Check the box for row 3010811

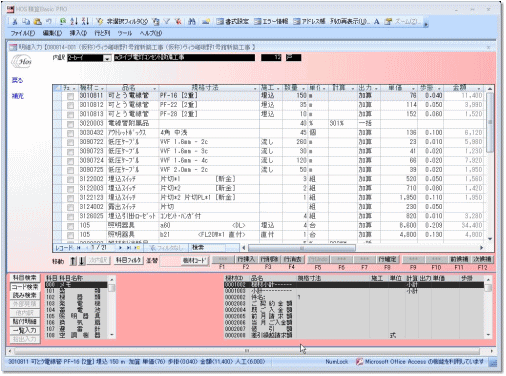click(70, 96)
